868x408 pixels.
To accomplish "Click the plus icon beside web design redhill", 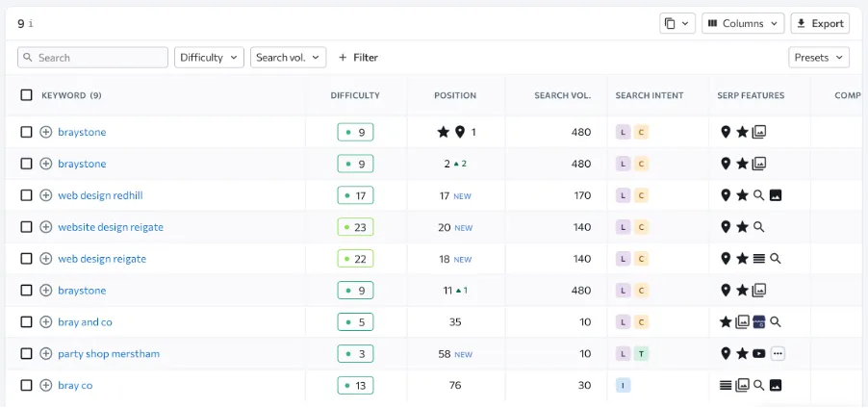I will pyautogui.click(x=45, y=195).
